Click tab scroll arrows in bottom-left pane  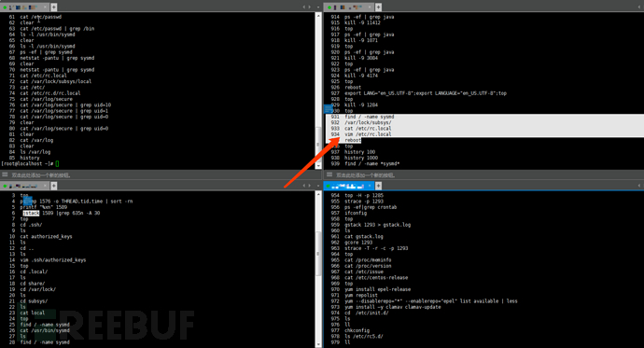coord(307,186)
